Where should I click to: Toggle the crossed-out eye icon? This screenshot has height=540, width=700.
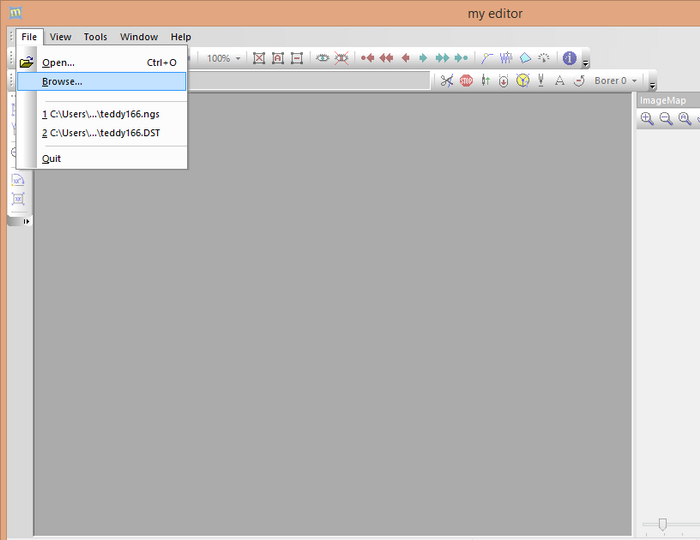pyautogui.click(x=342, y=58)
